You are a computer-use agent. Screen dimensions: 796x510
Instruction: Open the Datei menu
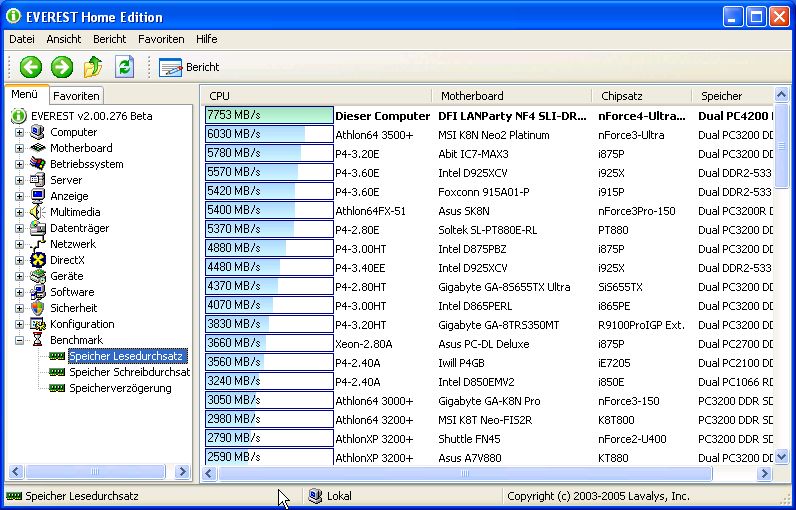(x=22, y=39)
